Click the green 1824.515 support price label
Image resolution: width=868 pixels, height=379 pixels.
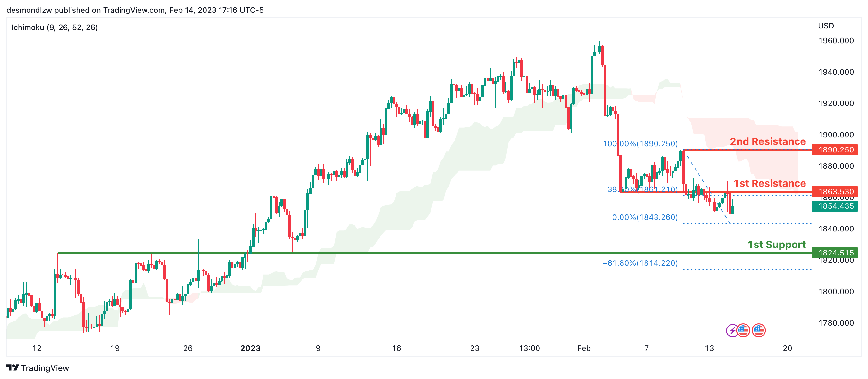(836, 253)
